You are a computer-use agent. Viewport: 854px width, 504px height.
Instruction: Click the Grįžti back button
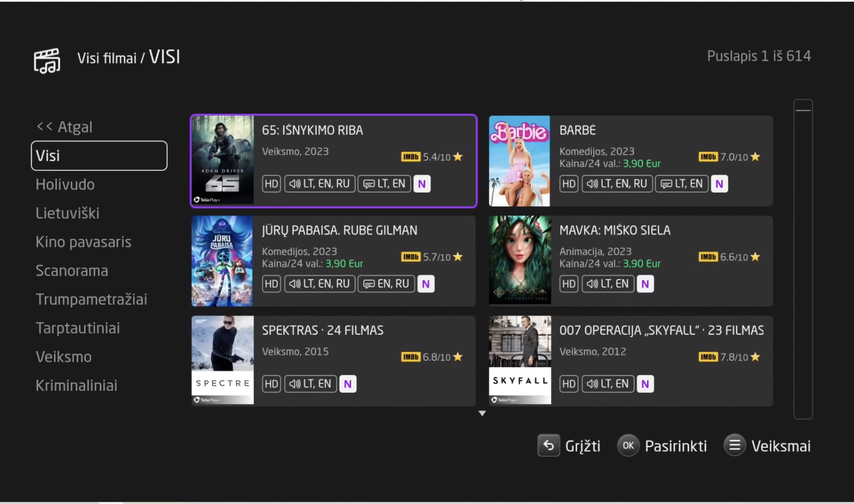click(569, 446)
